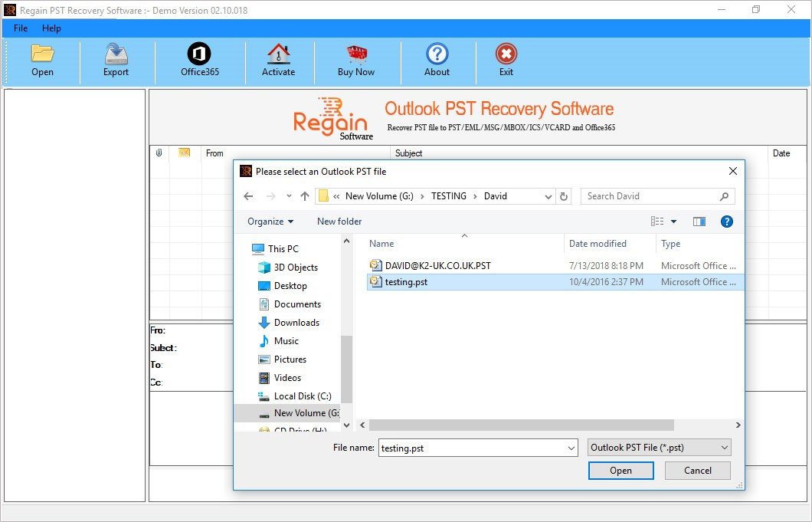Screen dimensions: 812x522
Task: Click the horizontal scrollbar in file list
Action: [521, 425]
